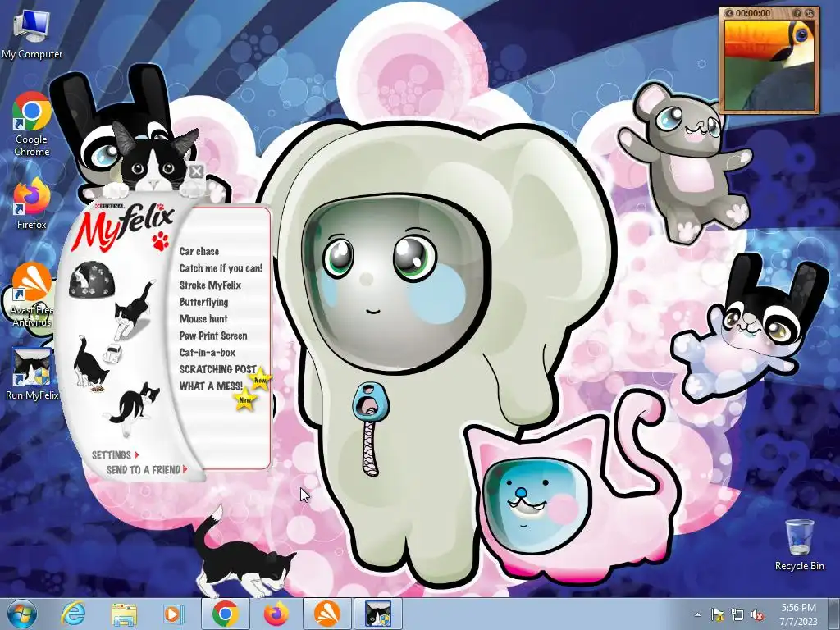Click the back arrow on puzzle gadget

[729, 13]
